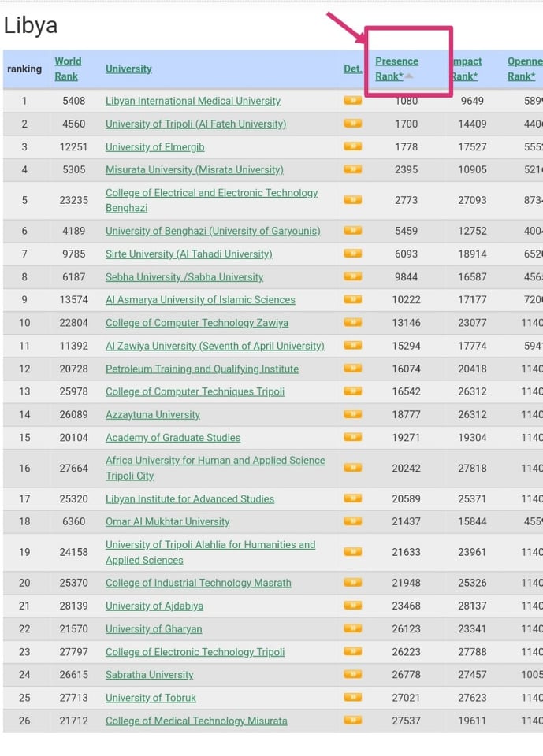The image size is (543, 756).
Task: Open details icon for University of Ajdabiya
Action: coord(353,606)
